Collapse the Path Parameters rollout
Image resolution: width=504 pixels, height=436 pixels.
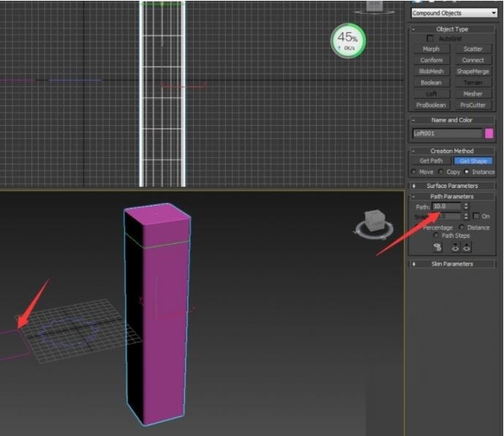click(x=451, y=197)
